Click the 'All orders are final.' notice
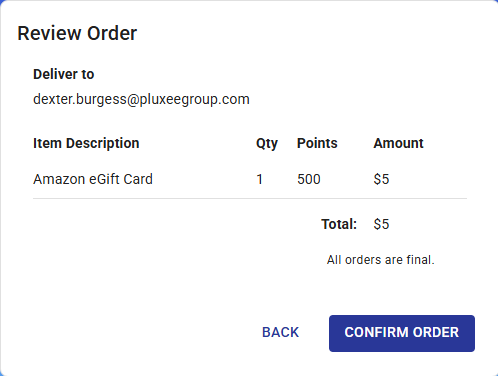The width and height of the screenshot is (498, 376). 380,260
